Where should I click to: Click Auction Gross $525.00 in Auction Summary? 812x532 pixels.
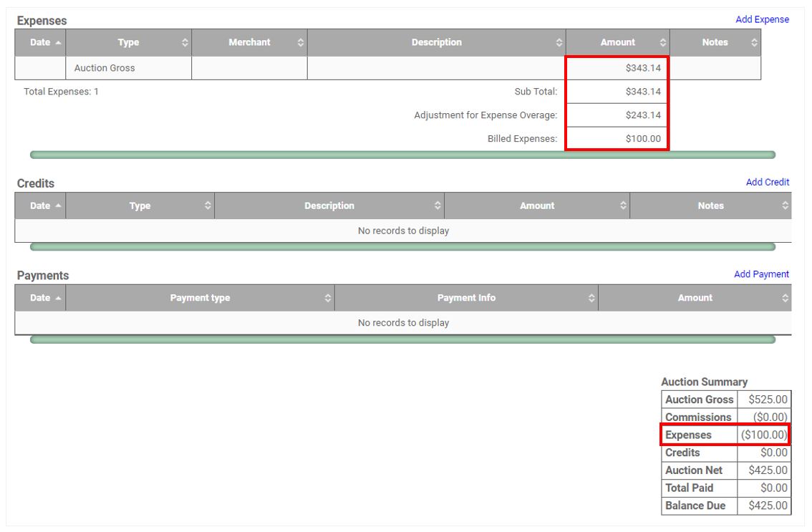point(726,400)
